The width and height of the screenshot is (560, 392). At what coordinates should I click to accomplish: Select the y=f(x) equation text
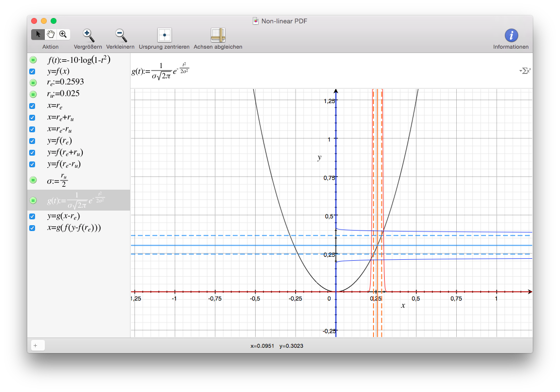(58, 71)
